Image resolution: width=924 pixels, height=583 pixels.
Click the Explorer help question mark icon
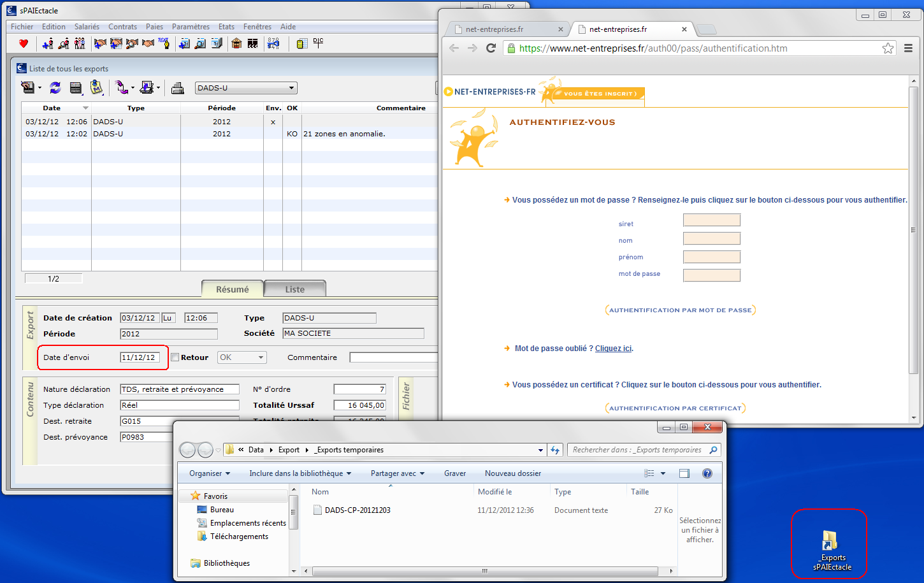coord(707,473)
